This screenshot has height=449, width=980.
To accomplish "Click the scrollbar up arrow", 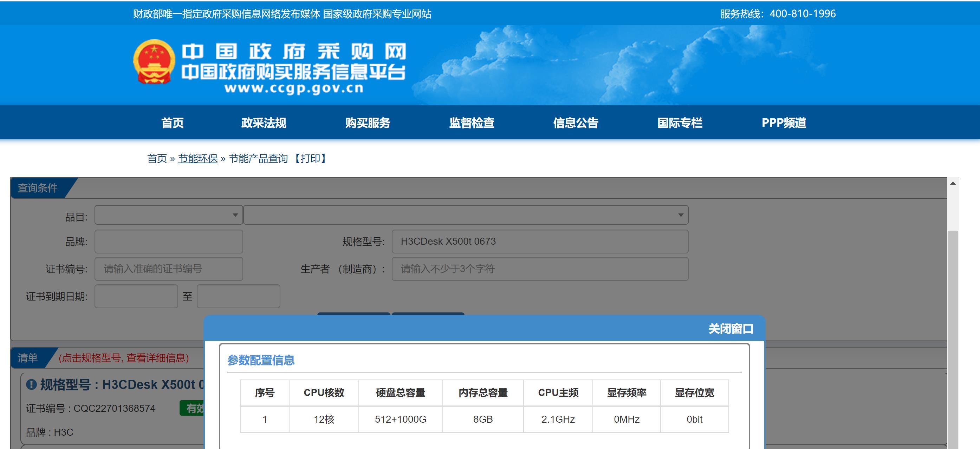I will (953, 183).
